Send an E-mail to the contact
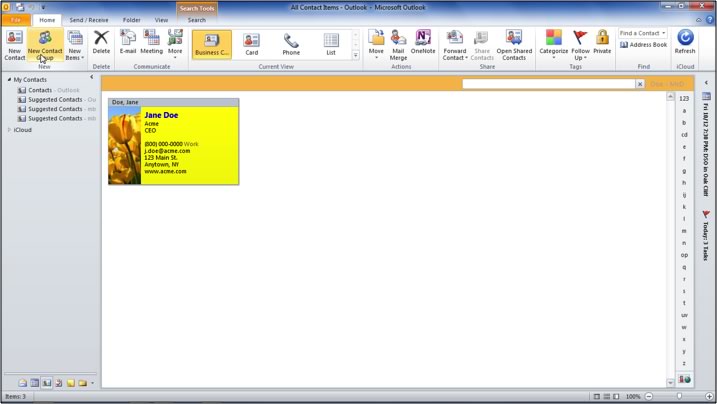 [128, 42]
